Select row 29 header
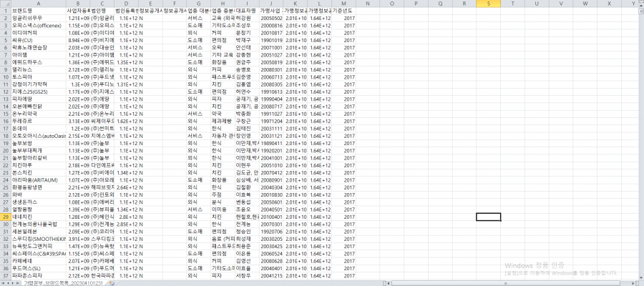The height and width of the screenshot is (286, 644). coord(5,217)
